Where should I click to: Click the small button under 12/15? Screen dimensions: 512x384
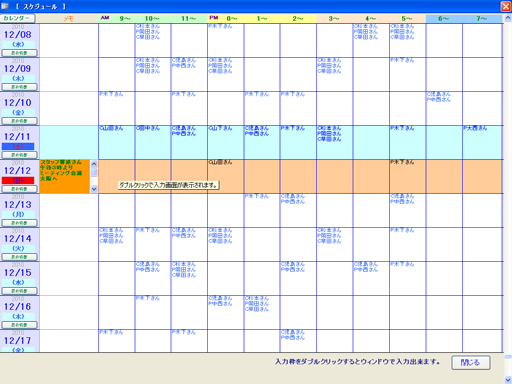[x=19, y=291]
